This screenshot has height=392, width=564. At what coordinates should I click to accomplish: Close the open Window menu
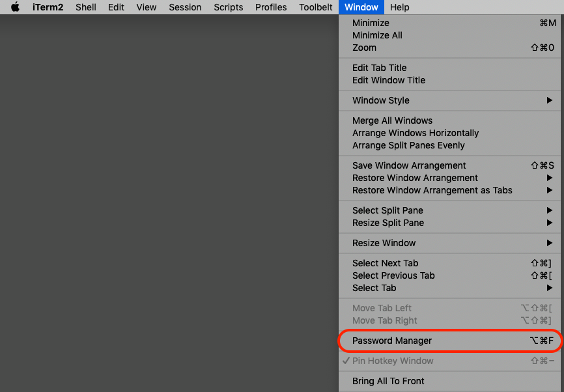coord(361,7)
